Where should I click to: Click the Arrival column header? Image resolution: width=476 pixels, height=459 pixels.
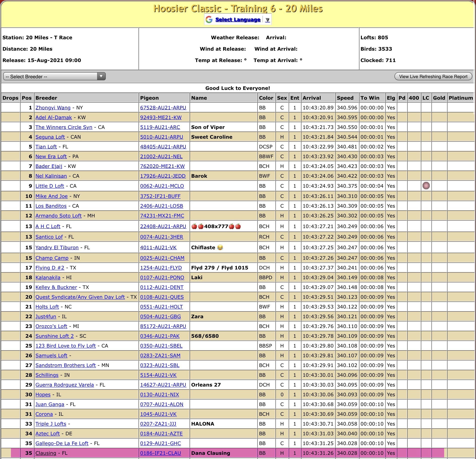pos(312,98)
